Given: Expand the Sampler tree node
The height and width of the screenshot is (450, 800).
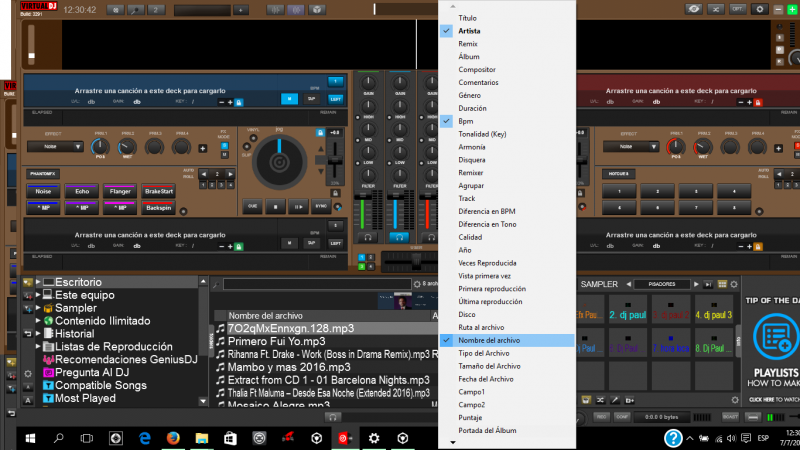Looking at the screenshot, I should [x=38, y=308].
